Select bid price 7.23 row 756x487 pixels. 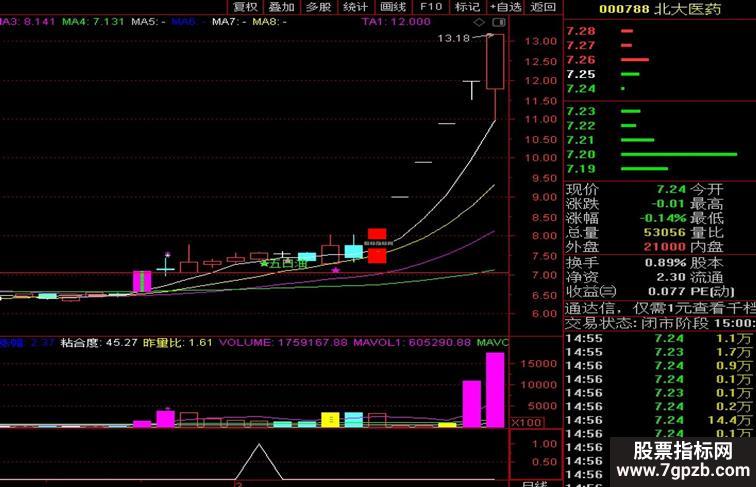[660, 111]
